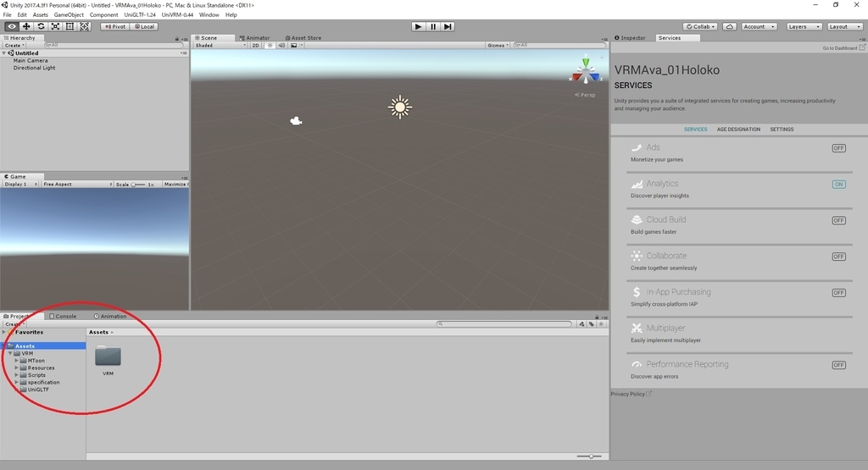868x470 pixels.
Task: Start Play mode
Action: coord(418,26)
